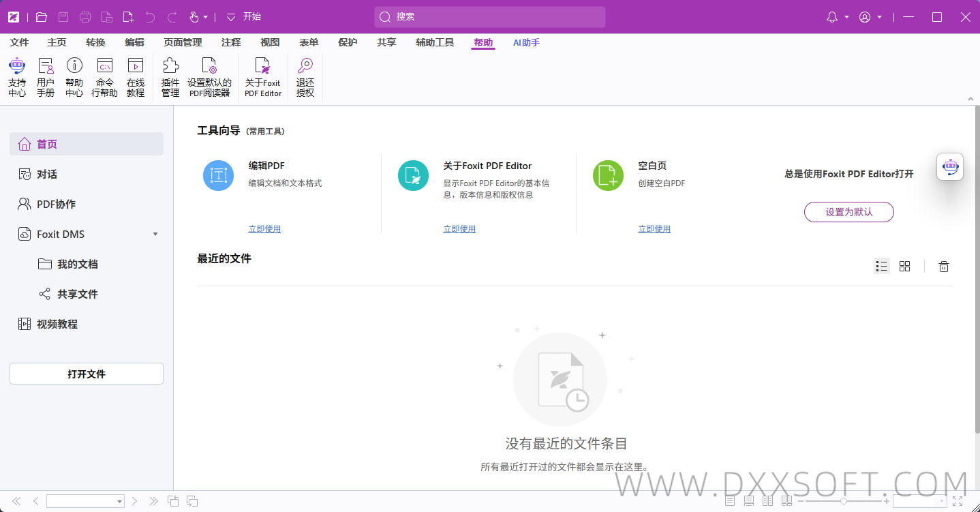Open Command Line Help (命令行帮助)
The height and width of the screenshot is (512, 980).
pyautogui.click(x=105, y=77)
